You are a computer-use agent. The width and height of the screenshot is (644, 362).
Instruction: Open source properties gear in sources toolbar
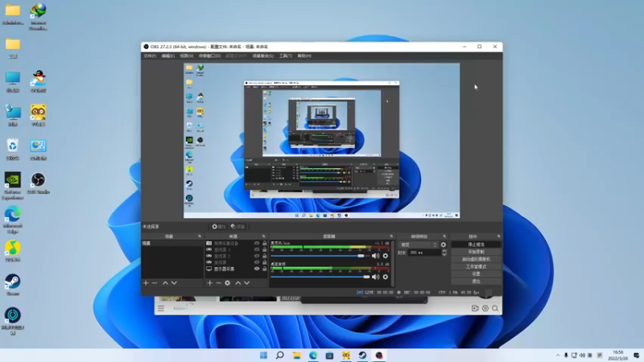[x=228, y=282]
